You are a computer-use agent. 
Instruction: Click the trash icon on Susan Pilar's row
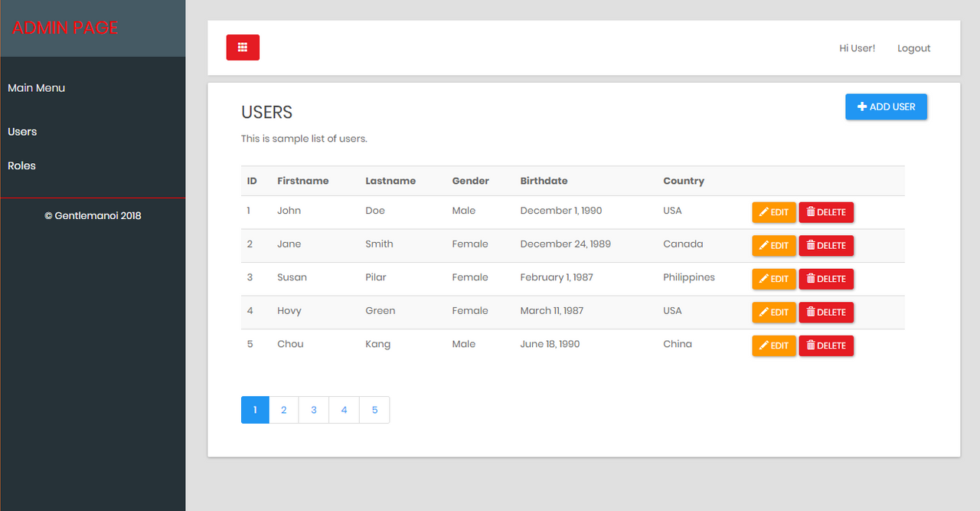pyautogui.click(x=812, y=278)
